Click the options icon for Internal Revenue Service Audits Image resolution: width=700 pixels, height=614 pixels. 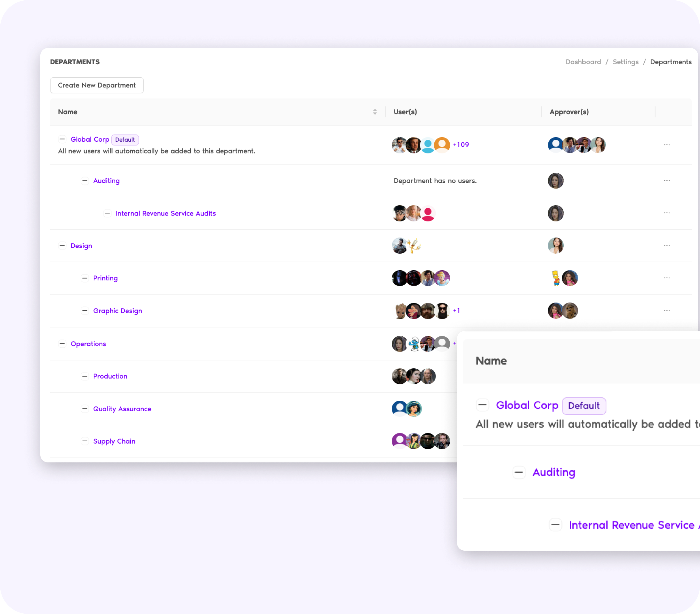tap(667, 213)
